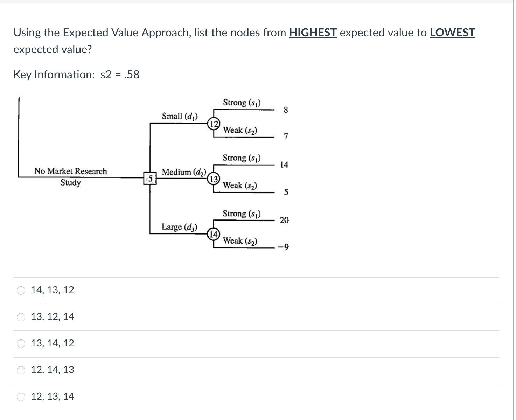Viewport: 516px width, 420px height.
Task: Select the radio button for answer 14, 13, 12
Action: tap(21, 290)
